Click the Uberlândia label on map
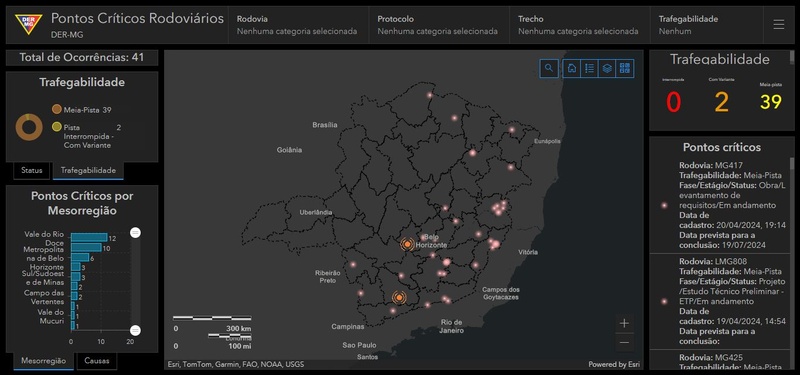800x375 pixels. (316, 212)
